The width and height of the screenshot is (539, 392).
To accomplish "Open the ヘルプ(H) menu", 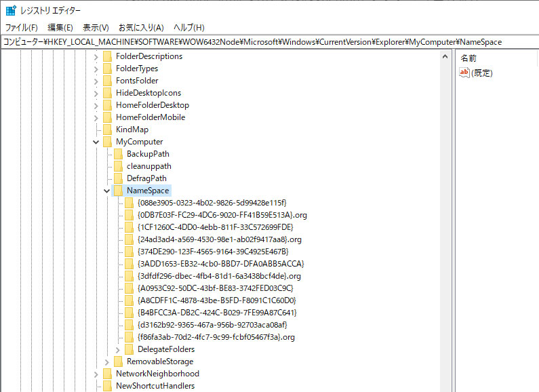I will (x=189, y=28).
